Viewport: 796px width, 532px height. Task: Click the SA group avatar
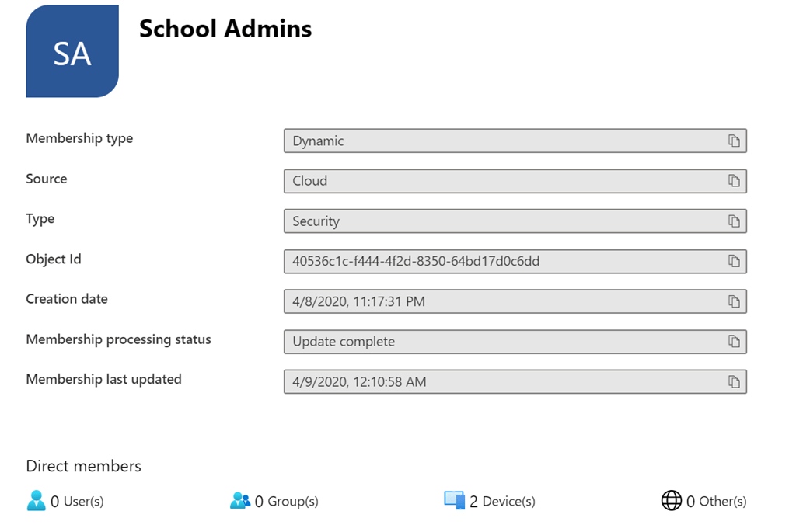click(72, 51)
